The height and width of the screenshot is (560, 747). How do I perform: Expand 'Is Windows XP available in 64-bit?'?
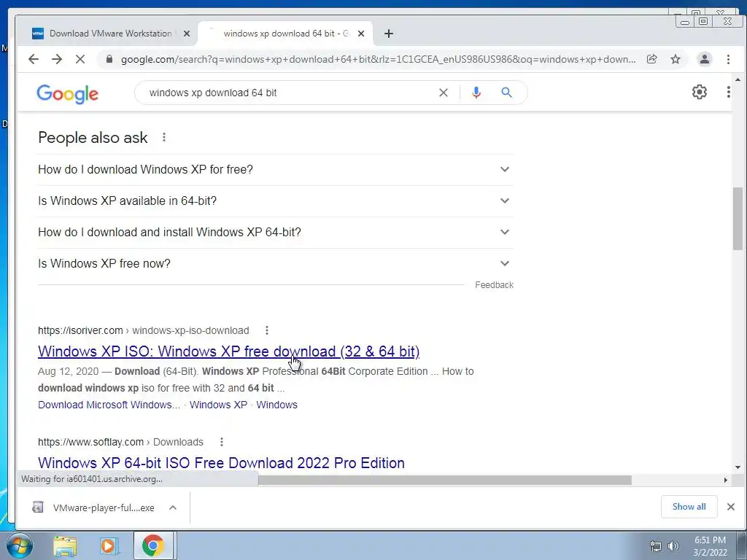click(275, 201)
